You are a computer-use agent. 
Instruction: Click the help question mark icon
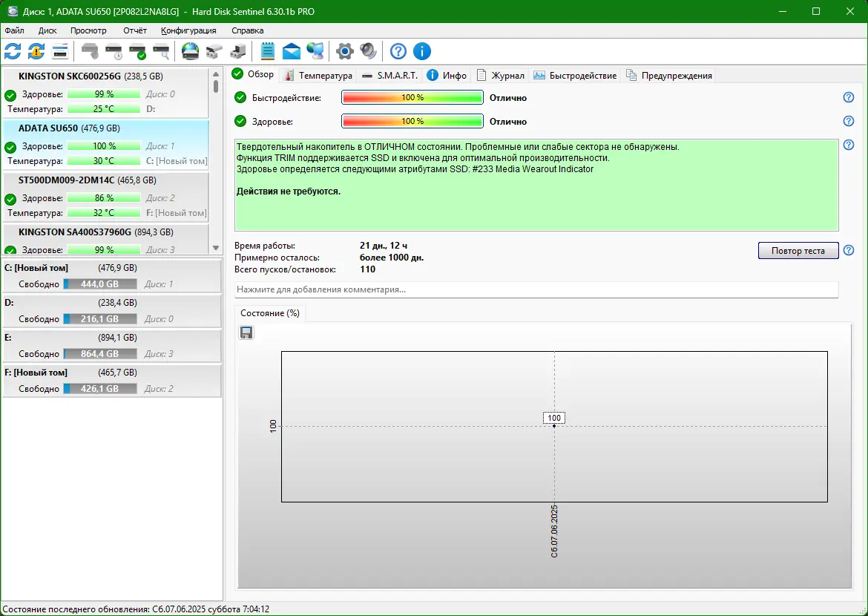398,51
